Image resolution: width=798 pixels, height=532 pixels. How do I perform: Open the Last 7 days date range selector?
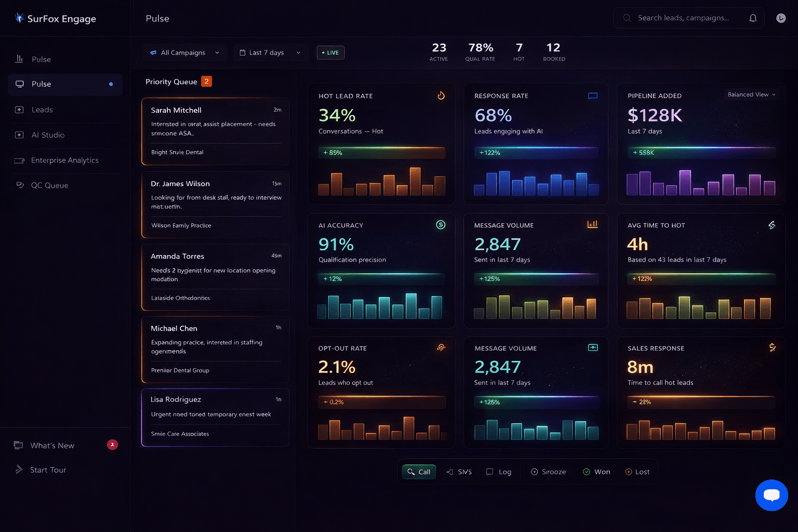[x=270, y=52]
